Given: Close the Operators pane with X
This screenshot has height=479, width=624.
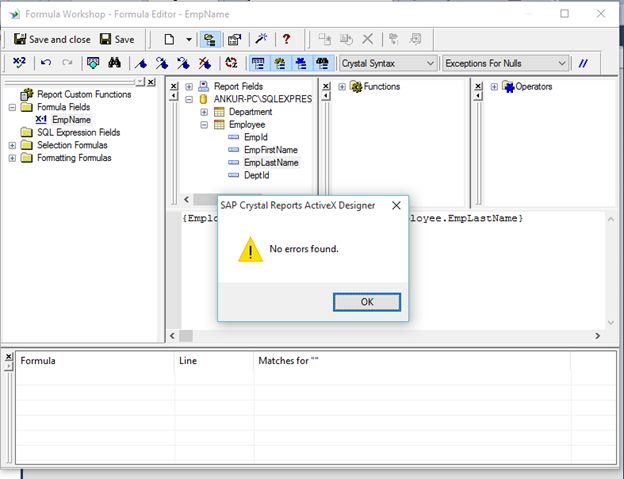Looking at the screenshot, I should pyautogui.click(x=478, y=86).
